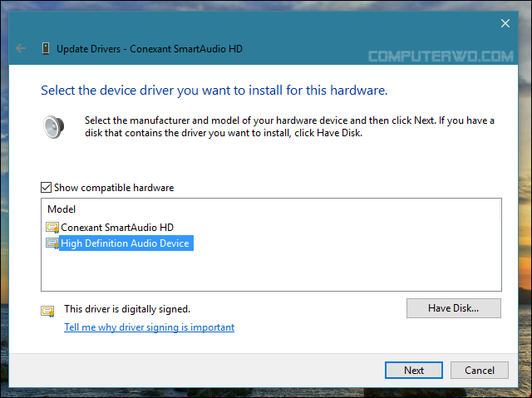
Task: Close the Update Drivers window
Action: 505,23
